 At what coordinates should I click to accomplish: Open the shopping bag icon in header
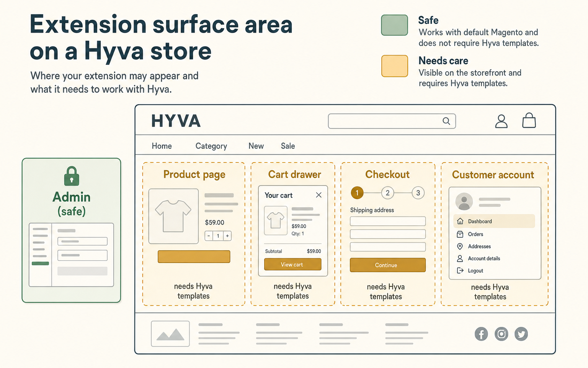tap(529, 120)
